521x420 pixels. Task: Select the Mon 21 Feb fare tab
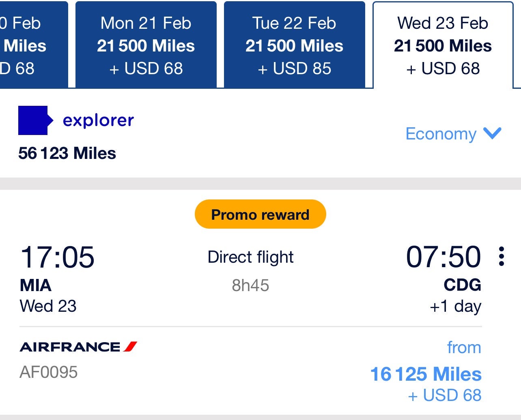click(146, 45)
